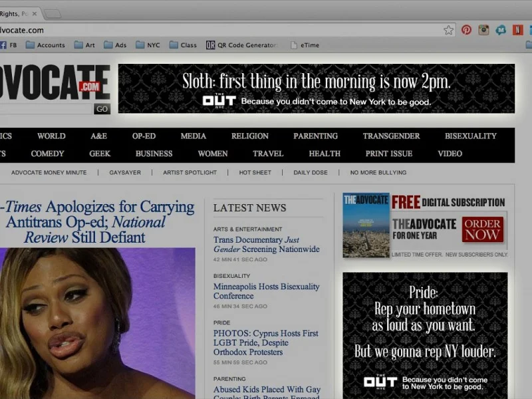Open Abused Kids Placed With Gay Couple article
The height and width of the screenshot is (399, 532).
(x=267, y=392)
